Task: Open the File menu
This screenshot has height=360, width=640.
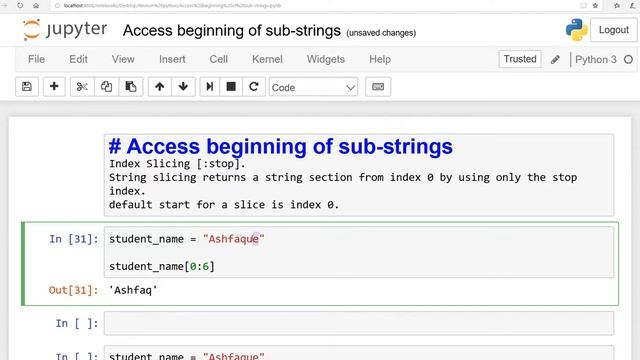Action: [x=36, y=59]
